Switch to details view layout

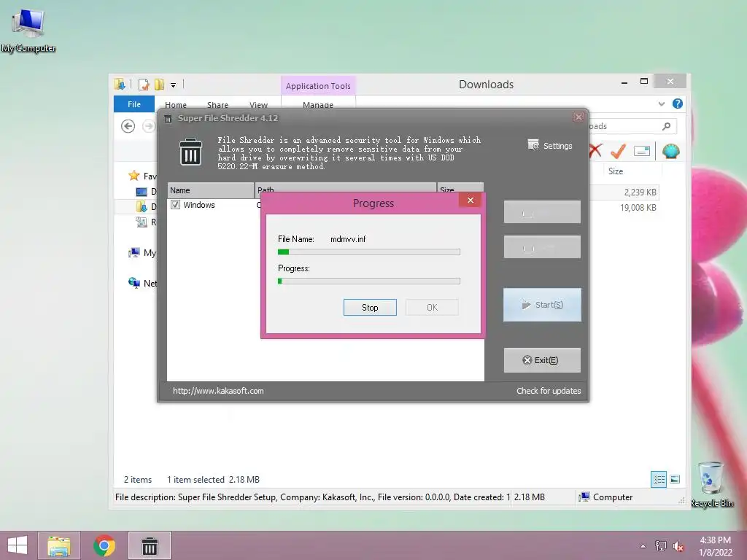pos(659,479)
